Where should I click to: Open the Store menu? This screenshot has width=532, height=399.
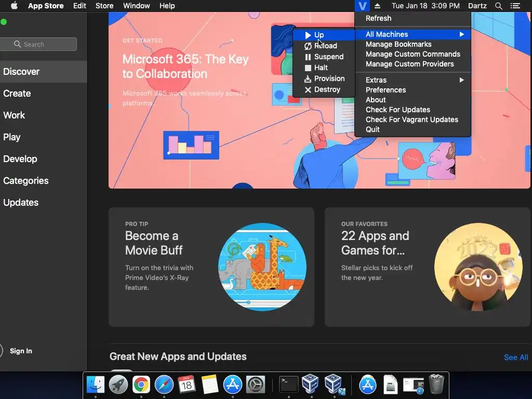104,6
